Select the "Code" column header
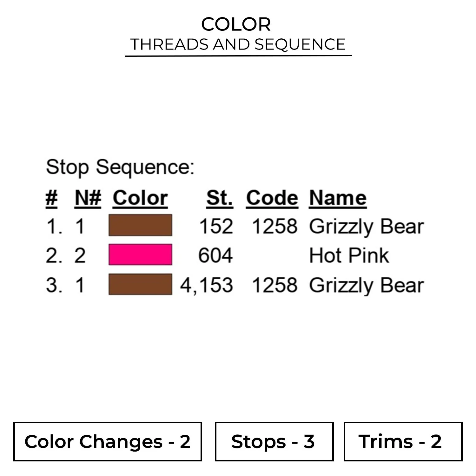 pos(272,198)
